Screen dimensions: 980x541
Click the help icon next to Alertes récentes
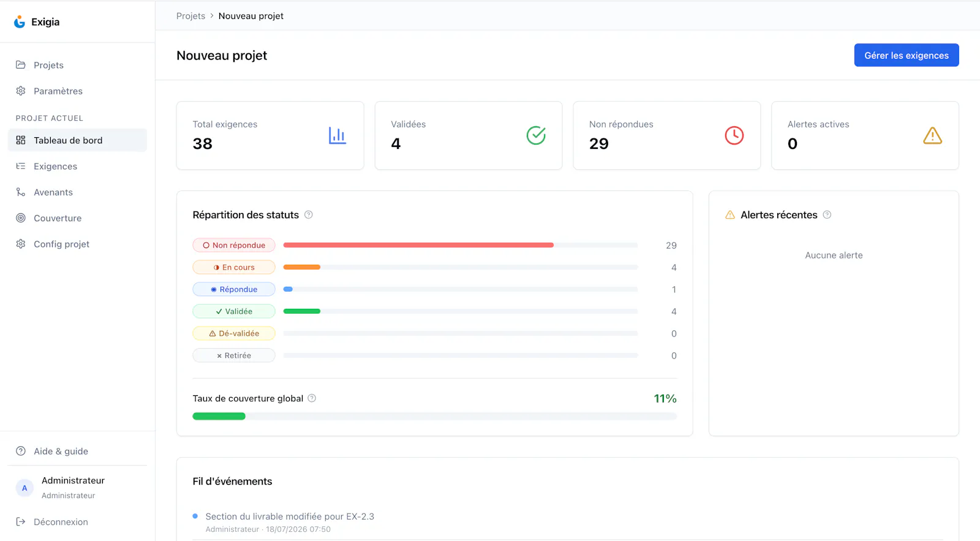(827, 215)
